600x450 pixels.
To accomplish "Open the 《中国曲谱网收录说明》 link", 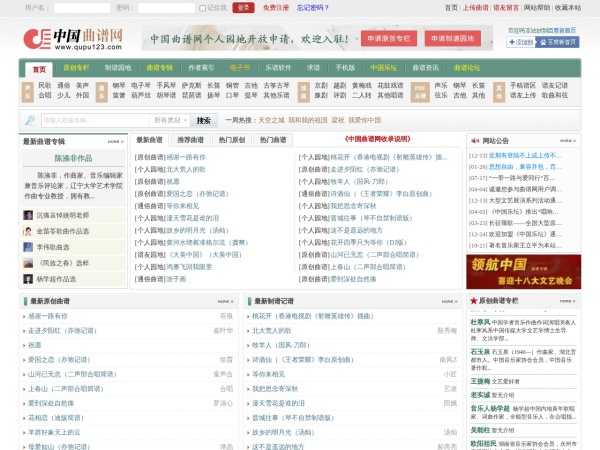I will pyautogui.click(x=378, y=139).
